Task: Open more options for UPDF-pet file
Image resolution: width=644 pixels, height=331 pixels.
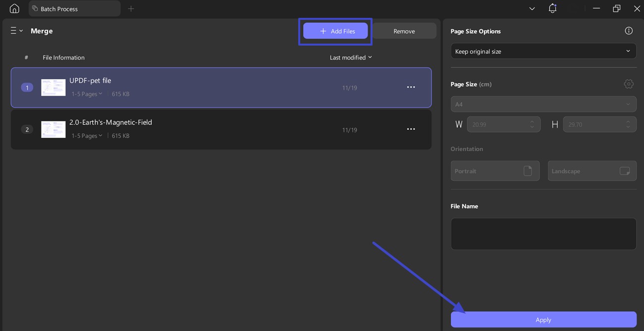Action: click(411, 87)
